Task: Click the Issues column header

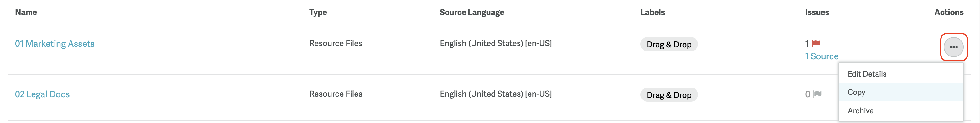Action: [817, 12]
